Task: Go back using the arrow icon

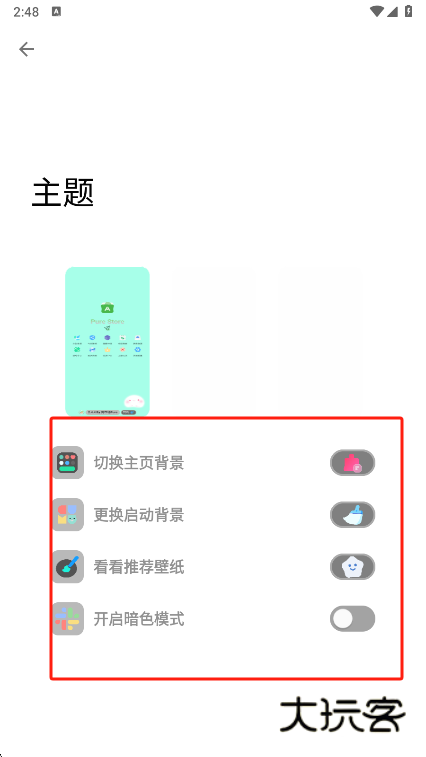Action: [x=27, y=49]
